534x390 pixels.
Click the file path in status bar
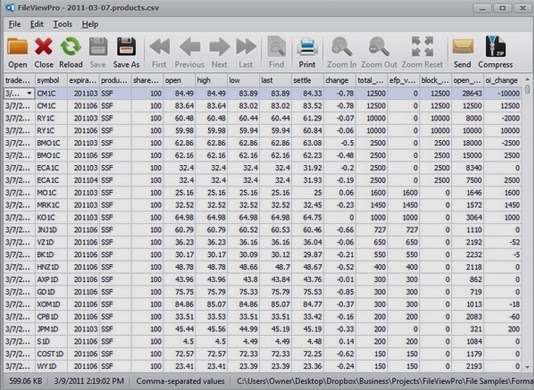(x=385, y=381)
